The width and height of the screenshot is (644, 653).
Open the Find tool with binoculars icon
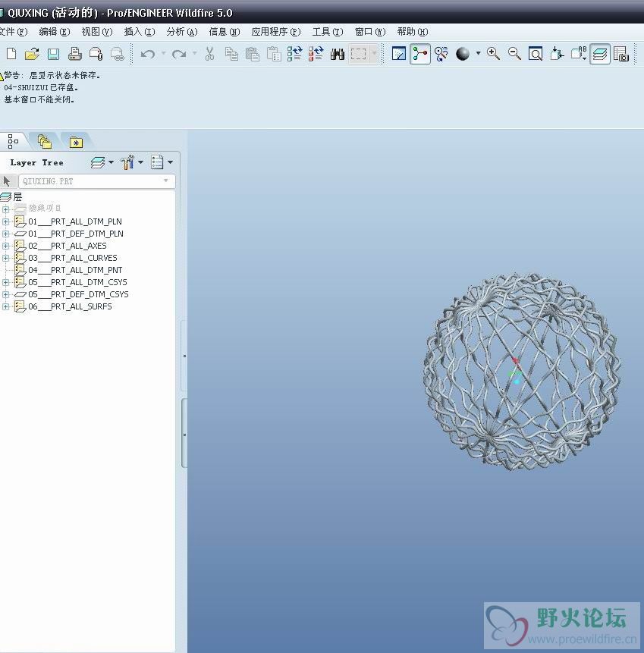click(x=338, y=54)
